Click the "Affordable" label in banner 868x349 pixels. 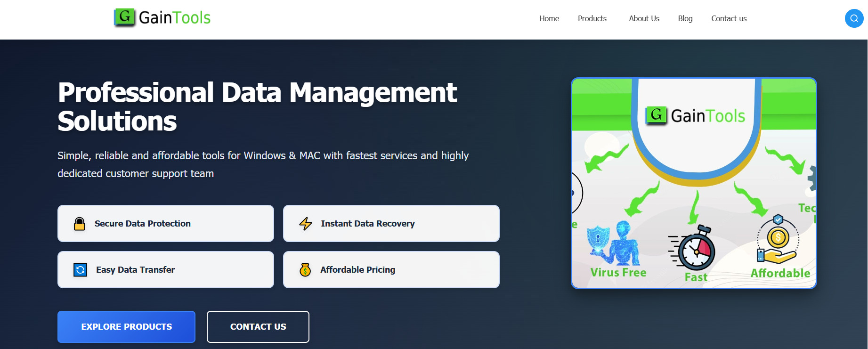pos(780,273)
